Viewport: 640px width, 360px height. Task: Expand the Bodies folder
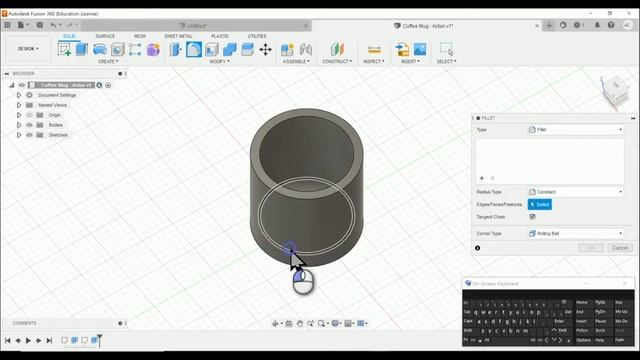pyautogui.click(x=19, y=125)
